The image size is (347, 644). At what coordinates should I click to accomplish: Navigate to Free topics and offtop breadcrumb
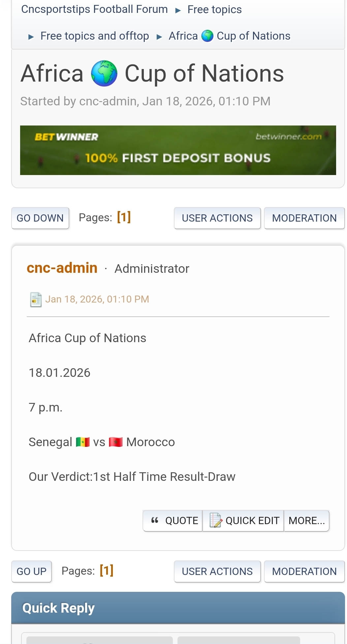click(x=95, y=36)
